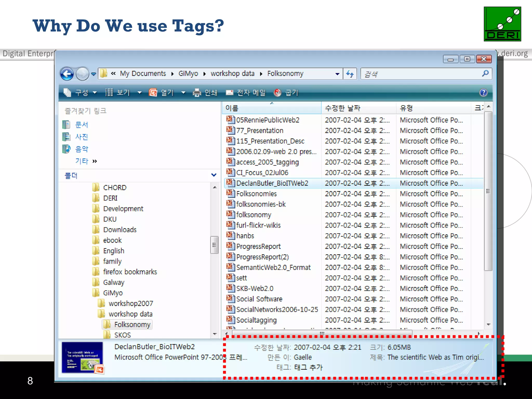Sort by the 수정한 날짜 column header
532x399 pixels.
358,108
